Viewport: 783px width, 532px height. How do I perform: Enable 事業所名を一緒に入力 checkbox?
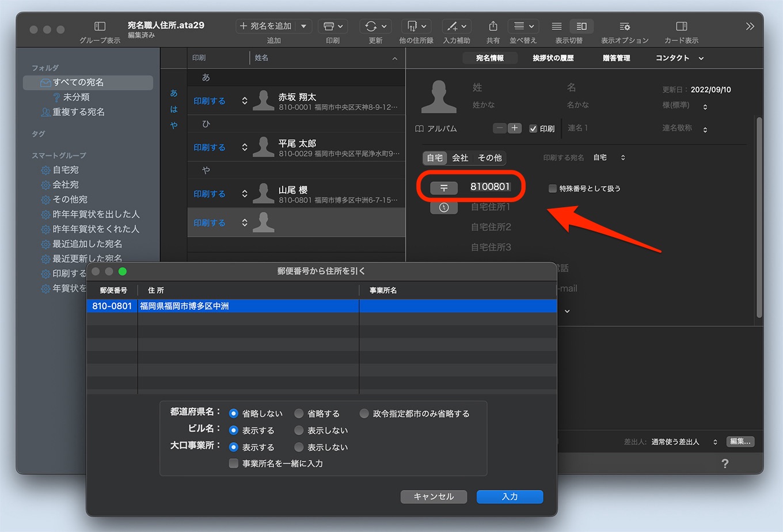234,463
